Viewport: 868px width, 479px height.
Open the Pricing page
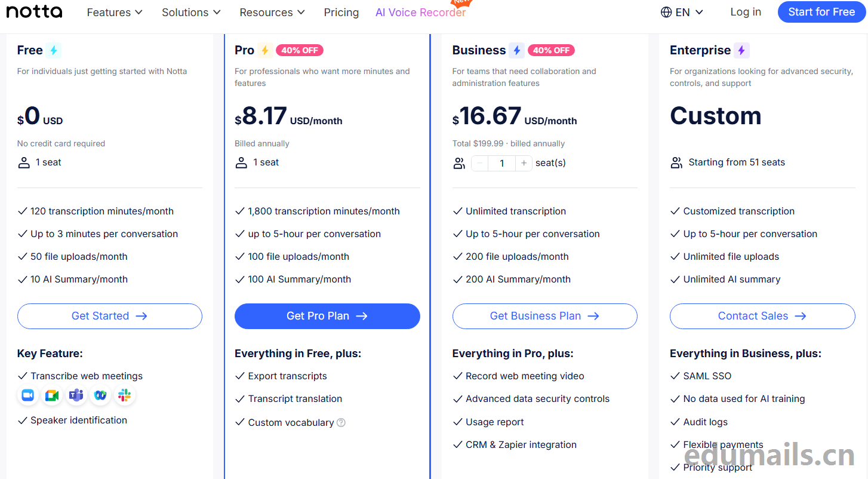[x=341, y=12]
